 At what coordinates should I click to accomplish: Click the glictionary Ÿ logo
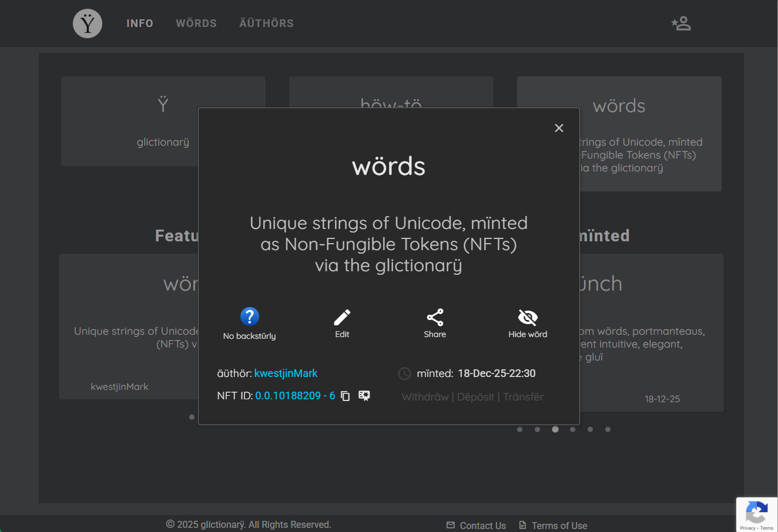(88, 23)
